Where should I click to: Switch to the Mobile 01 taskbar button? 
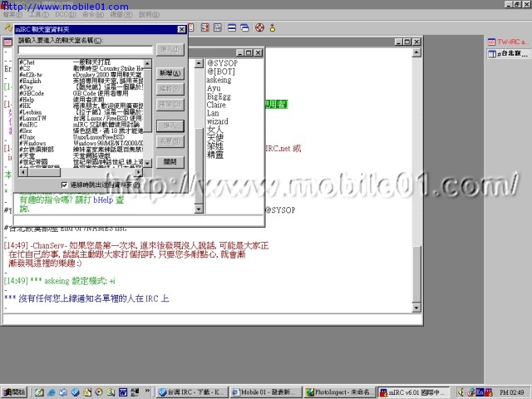(x=265, y=392)
